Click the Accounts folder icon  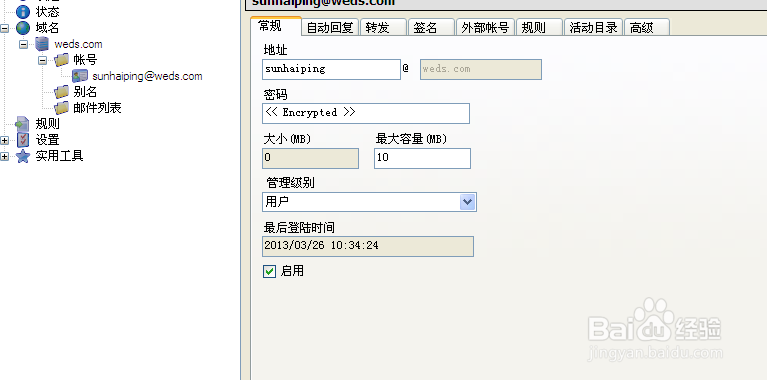point(62,60)
